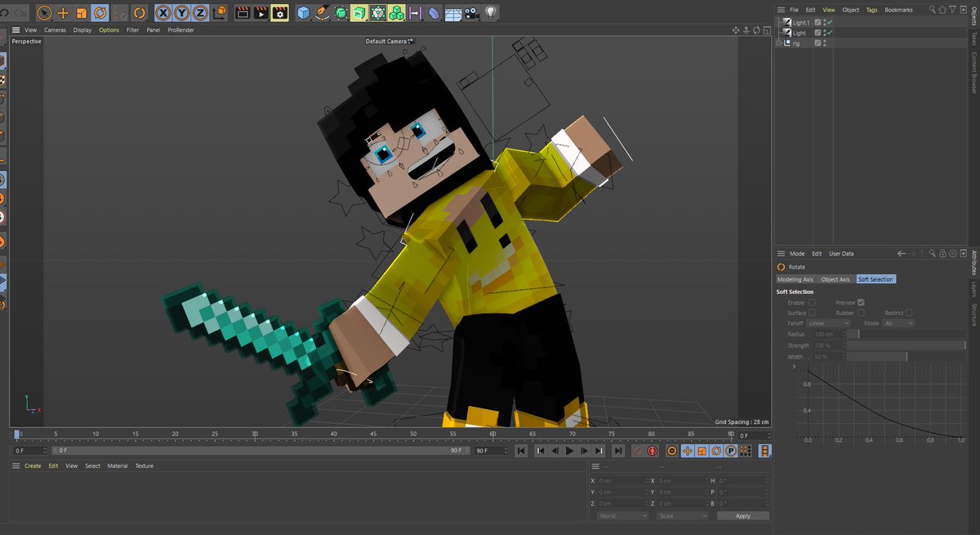
Task: Search objects with magnifier icon
Action: tap(933, 10)
